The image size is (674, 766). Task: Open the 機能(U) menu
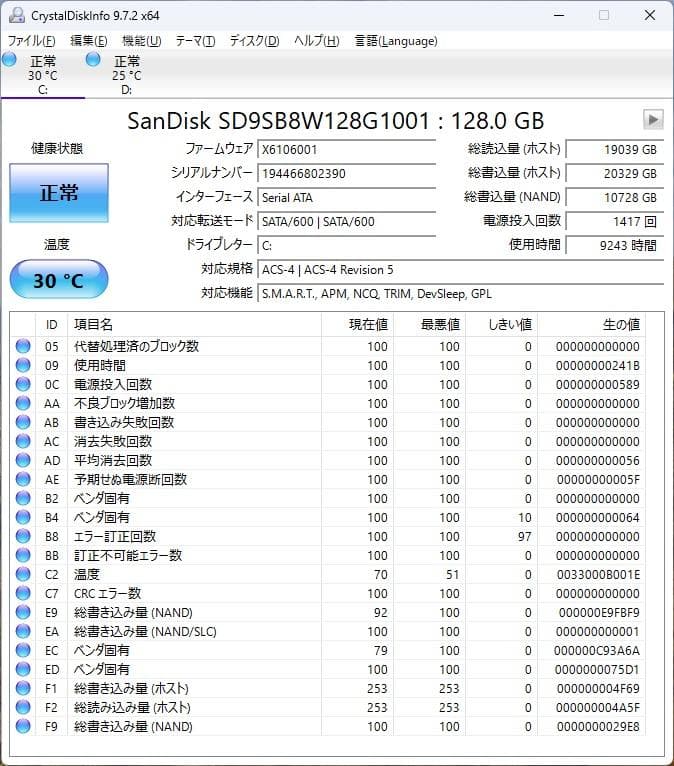142,41
